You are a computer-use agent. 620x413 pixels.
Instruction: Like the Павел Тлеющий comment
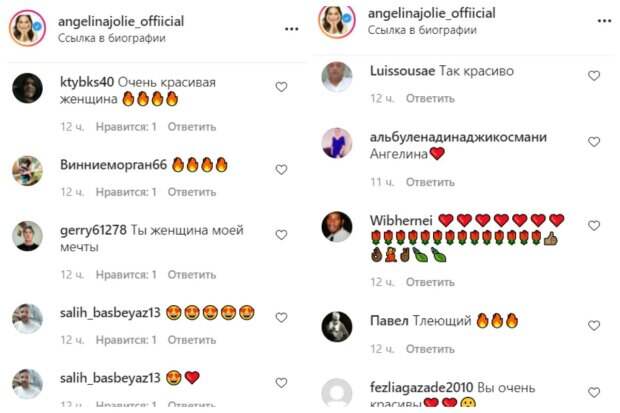click(x=594, y=325)
